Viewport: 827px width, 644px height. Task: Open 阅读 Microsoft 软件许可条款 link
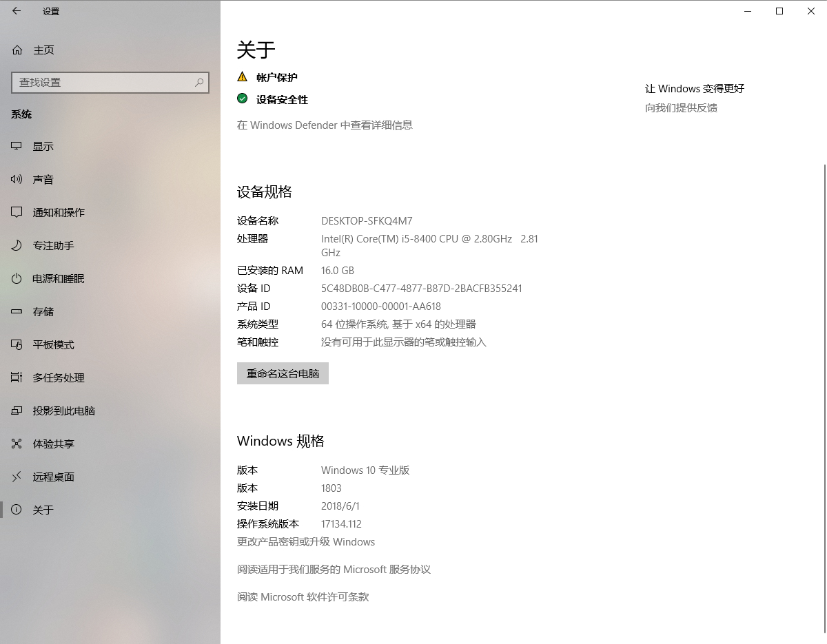303,597
